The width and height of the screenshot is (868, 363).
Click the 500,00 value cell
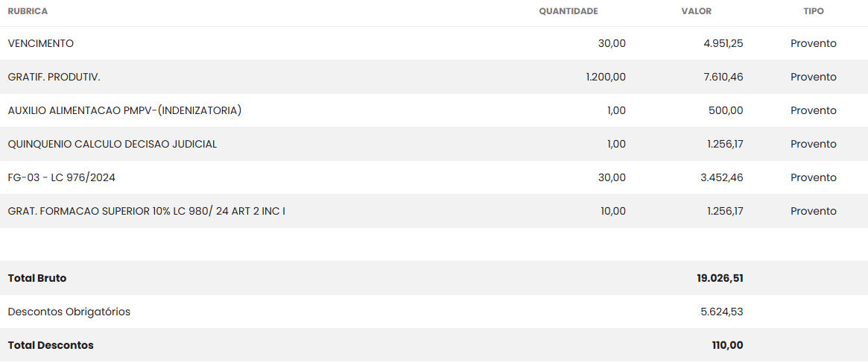[x=726, y=110]
